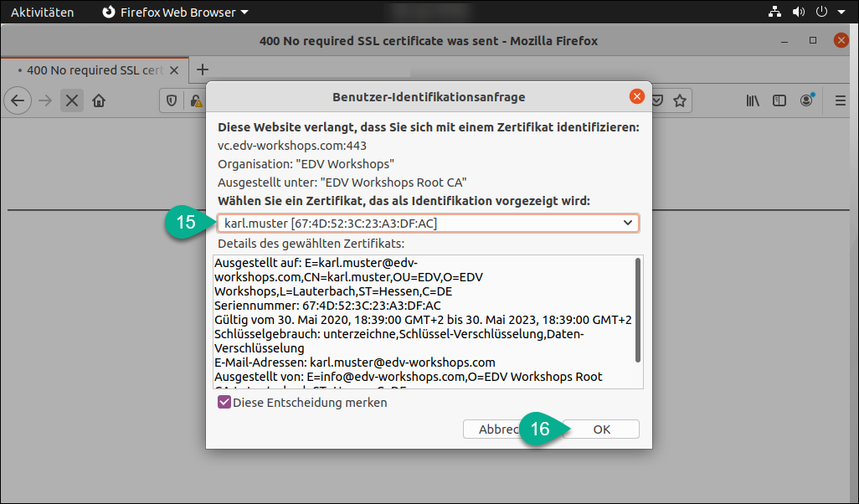
Task: Open the tracking protection shield icon
Action: (172, 100)
